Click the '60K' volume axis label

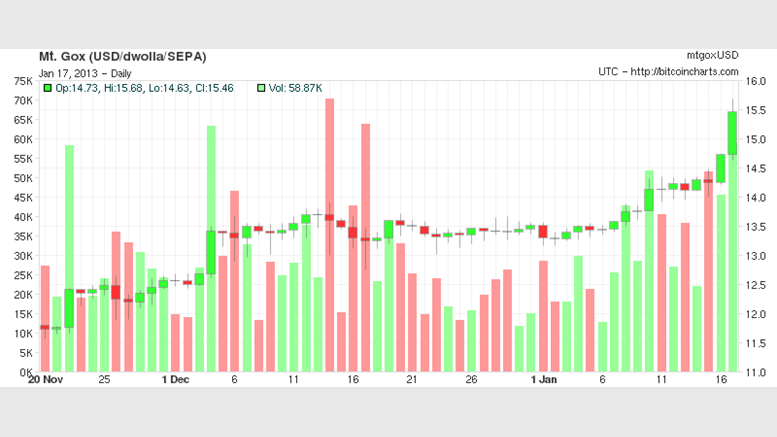click(23, 139)
